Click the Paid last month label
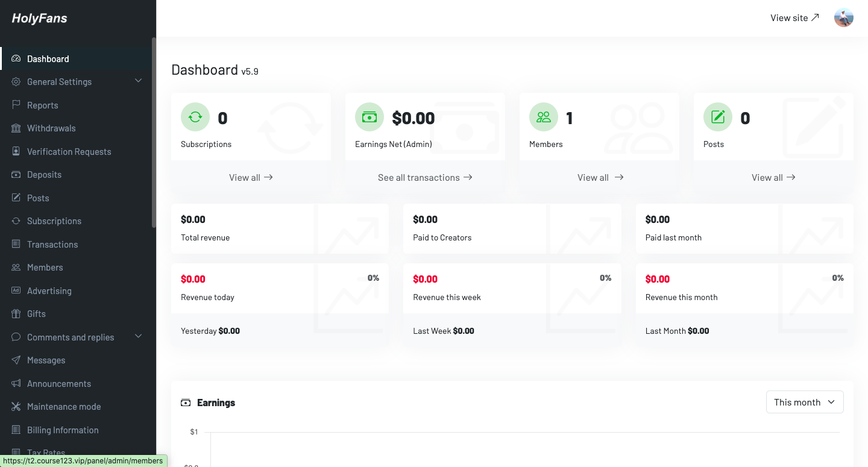This screenshot has height=467, width=868. tap(673, 237)
